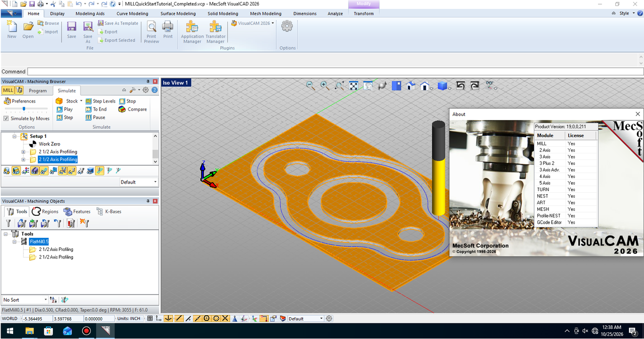Image resolution: width=644 pixels, height=339 pixels.
Task: Toggle the circle center snap icon in status bar
Action: (207, 318)
